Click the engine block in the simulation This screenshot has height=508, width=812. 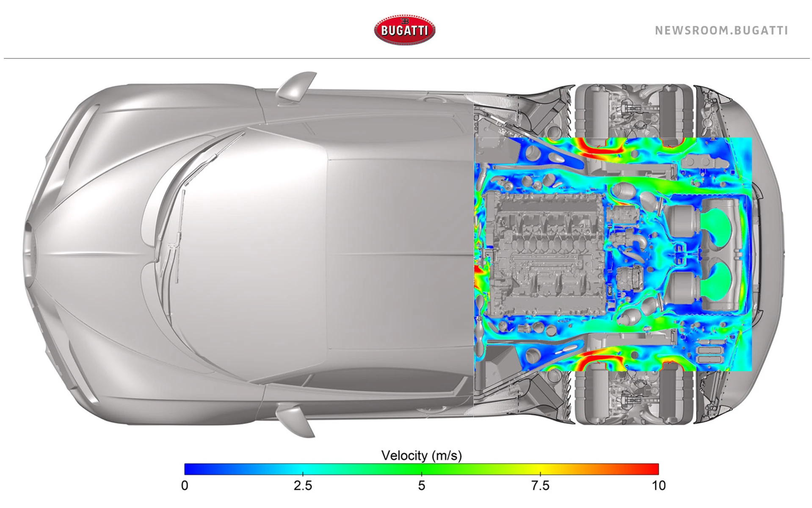544,254
